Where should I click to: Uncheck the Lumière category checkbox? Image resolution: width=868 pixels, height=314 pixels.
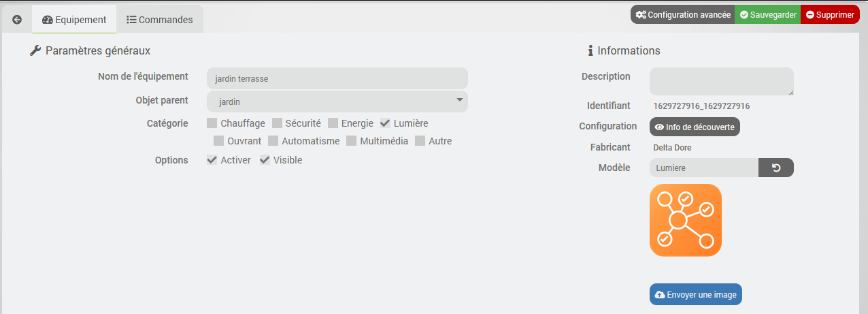pyautogui.click(x=385, y=123)
